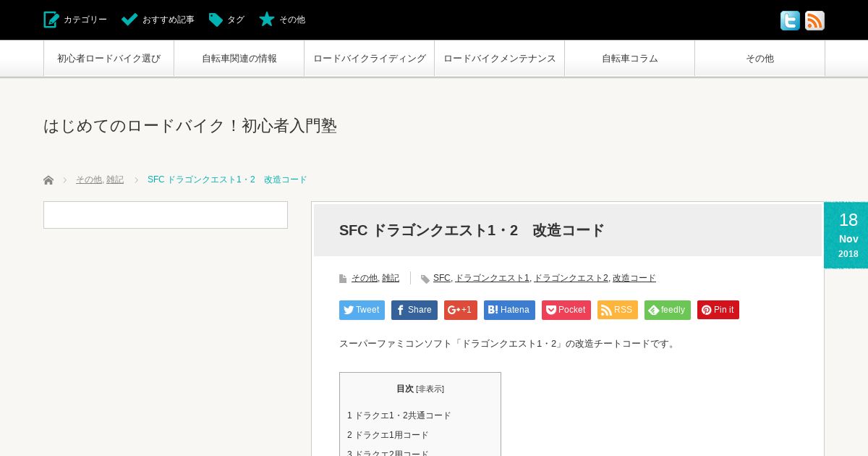Click the red Pin it button
Image resolution: width=868 pixels, height=456 pixels.
click(718, 310)
